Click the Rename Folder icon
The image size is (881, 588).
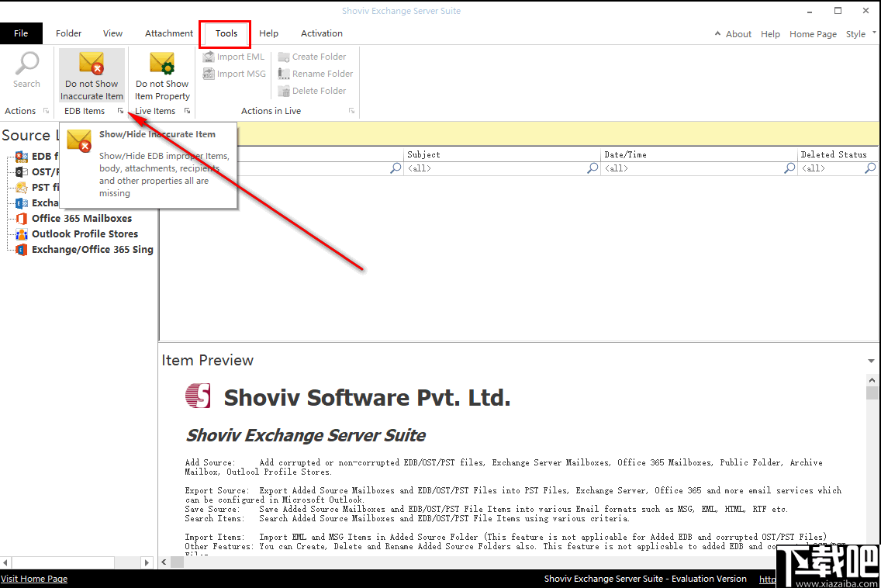285,73
